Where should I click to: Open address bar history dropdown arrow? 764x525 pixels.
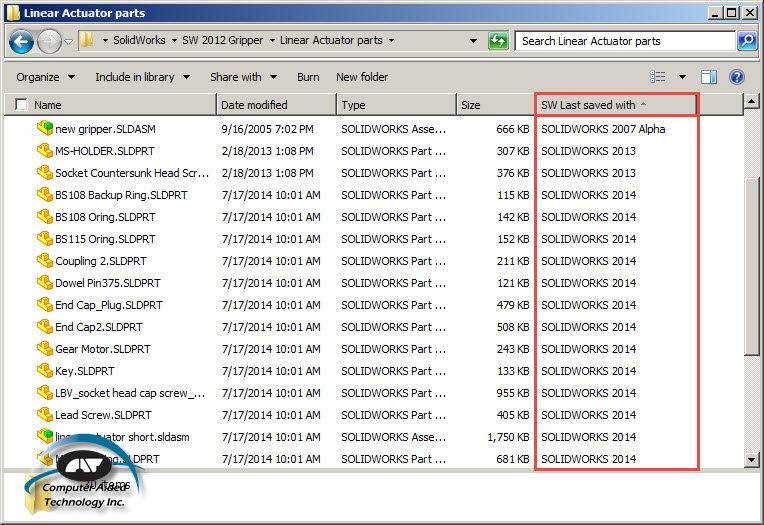473,41
